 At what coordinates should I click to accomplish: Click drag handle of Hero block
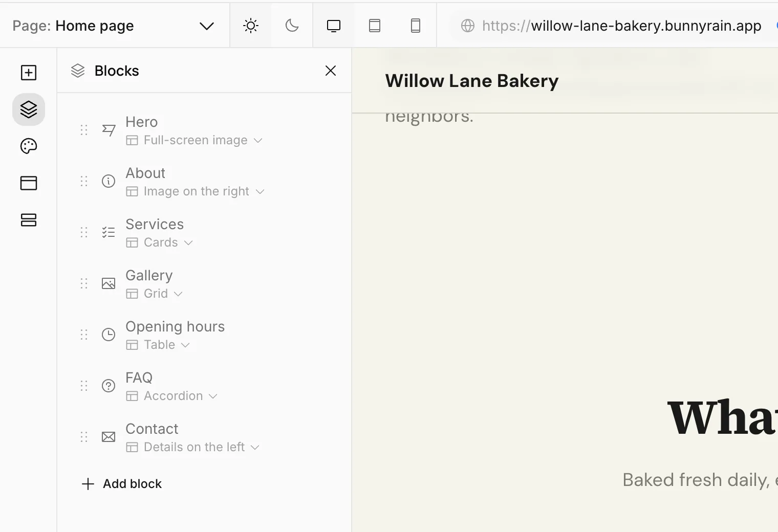pos(84,130)
